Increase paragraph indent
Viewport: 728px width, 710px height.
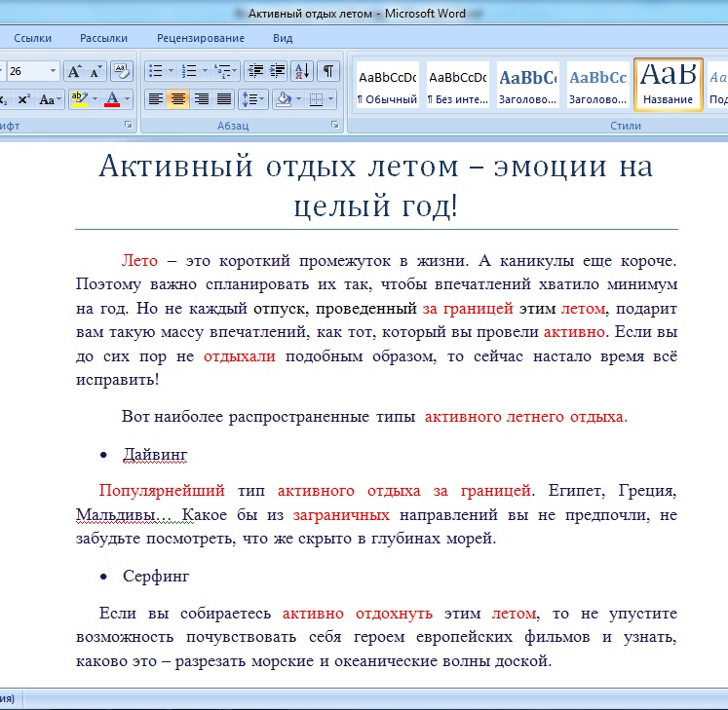click(277, 71)
